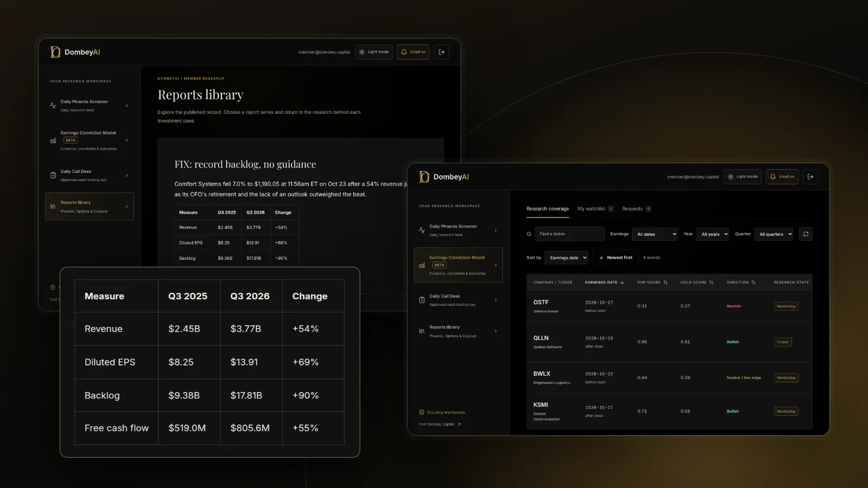The height and width of the screenshot is (488, 868).
Task: Sort by the Earnings Date column header
Action: point(604,282)
